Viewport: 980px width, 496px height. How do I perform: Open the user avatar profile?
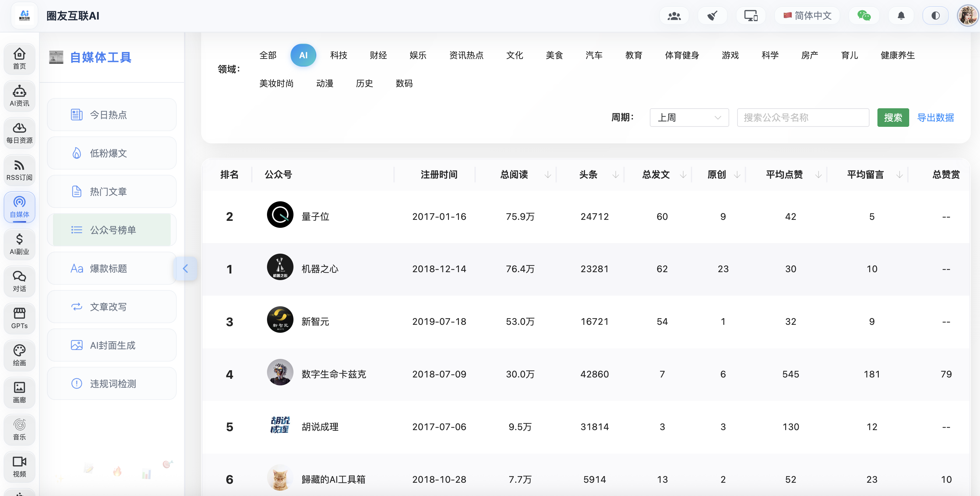[967, 16]
